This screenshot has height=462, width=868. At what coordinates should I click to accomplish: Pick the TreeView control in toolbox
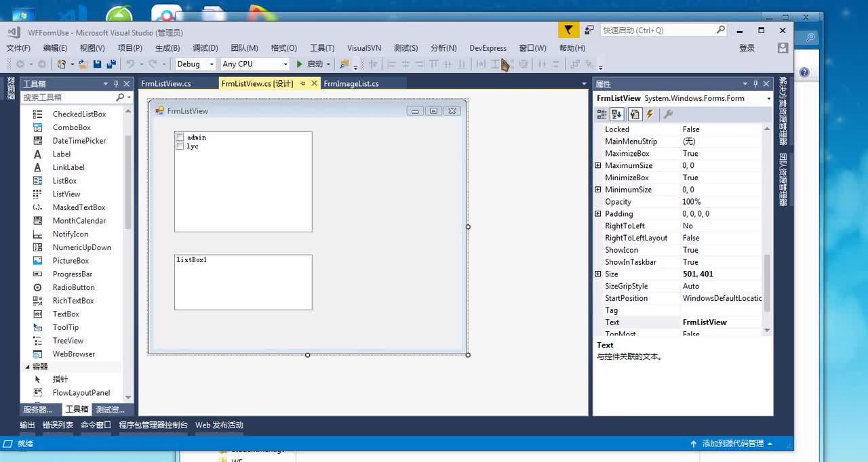coord(68,341)
